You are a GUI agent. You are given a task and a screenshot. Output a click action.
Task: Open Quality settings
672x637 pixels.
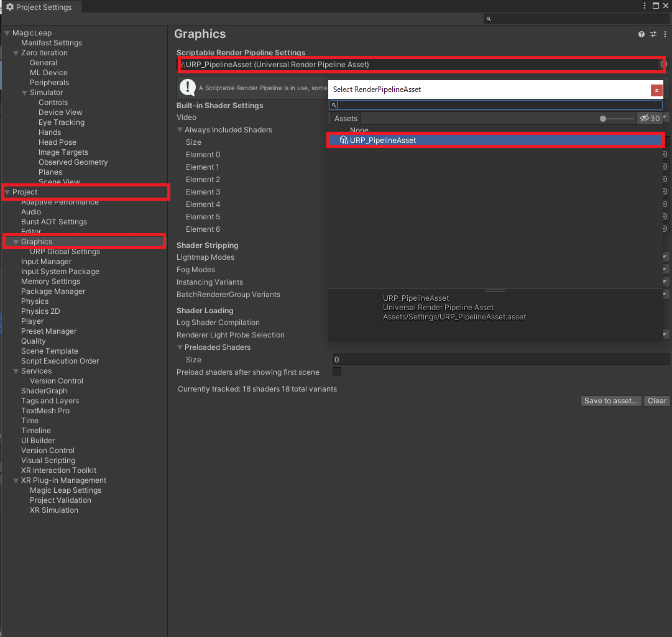[x=33, y=341]
